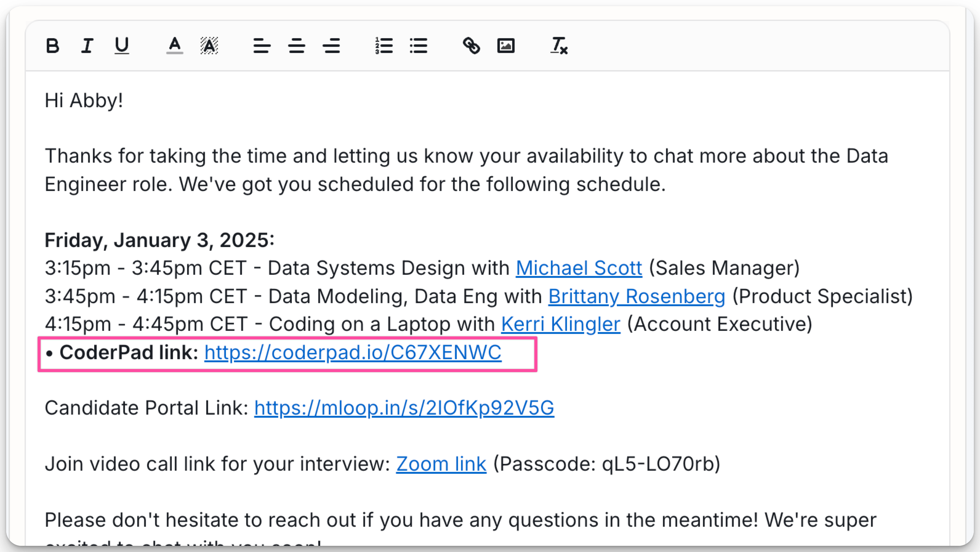Open the Michael Scott link
Screen dimensions: 980x552
tap(579, 268)
